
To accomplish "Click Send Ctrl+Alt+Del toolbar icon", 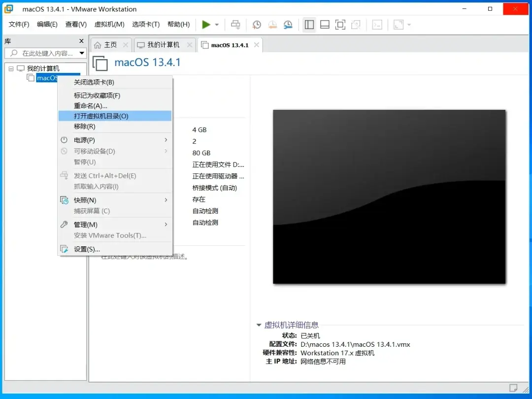I will click(235, 25).
